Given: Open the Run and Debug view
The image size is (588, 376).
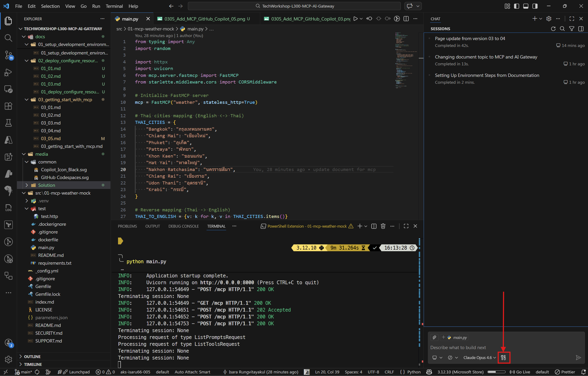Looking at the screenshot, I should 8,72.
